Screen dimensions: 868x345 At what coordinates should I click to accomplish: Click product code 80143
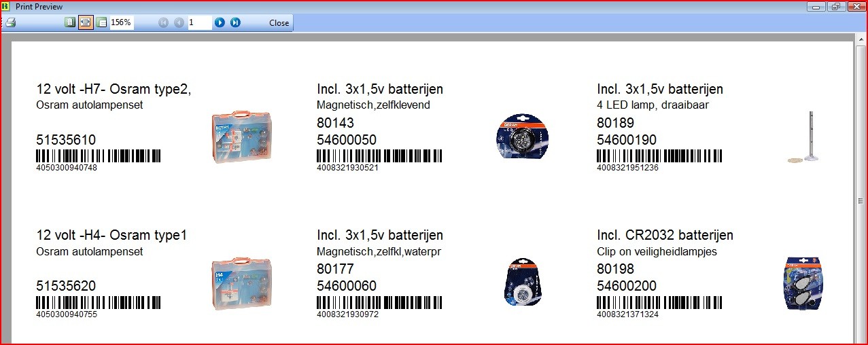pyautogui.click(x=335, y=123)
